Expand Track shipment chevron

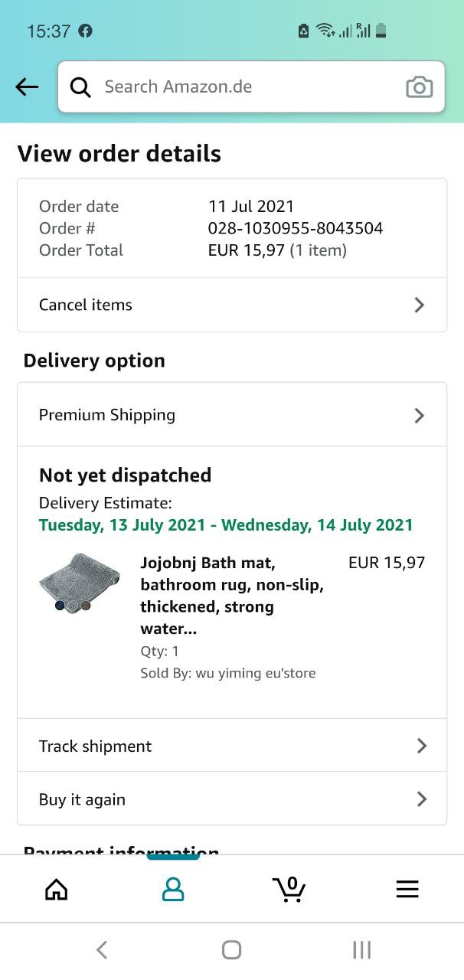421,746
